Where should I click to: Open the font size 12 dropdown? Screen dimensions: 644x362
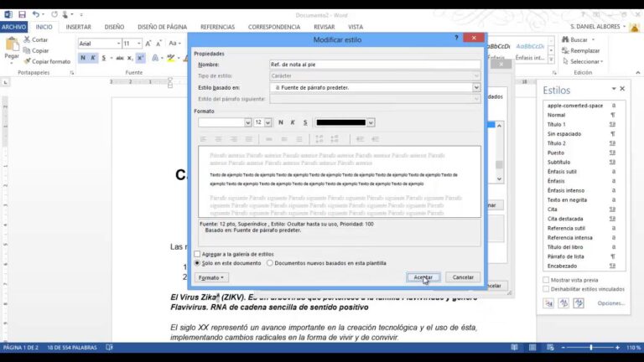pos(267,122)
